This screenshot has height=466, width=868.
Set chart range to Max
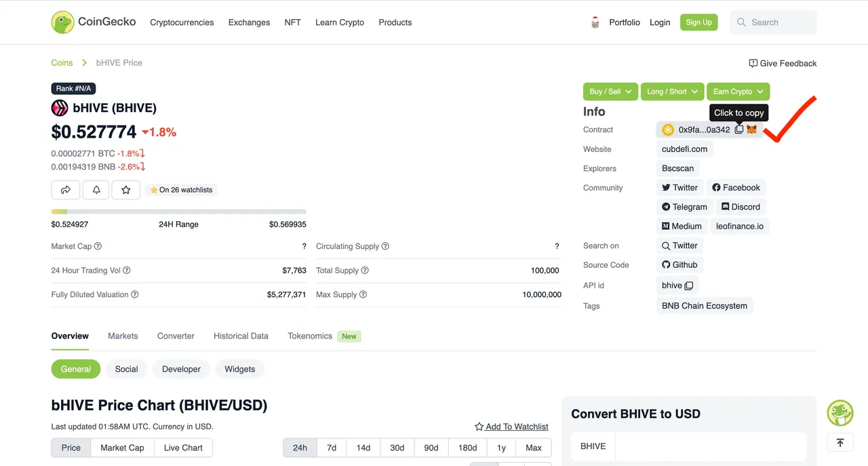(534, 448)
